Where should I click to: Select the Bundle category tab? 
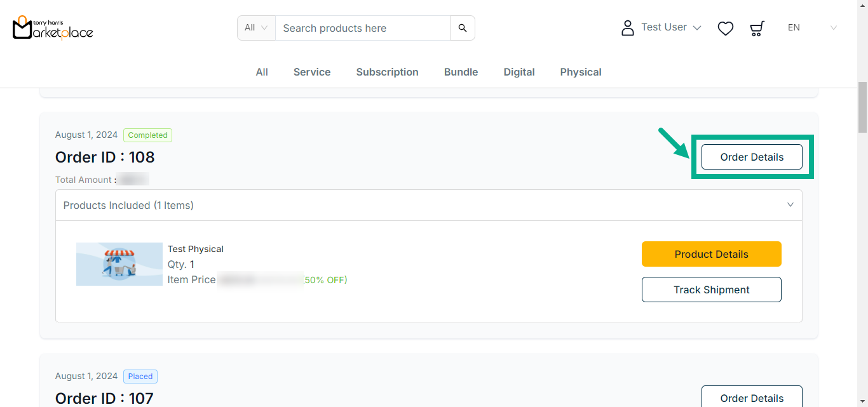(461, 72)
